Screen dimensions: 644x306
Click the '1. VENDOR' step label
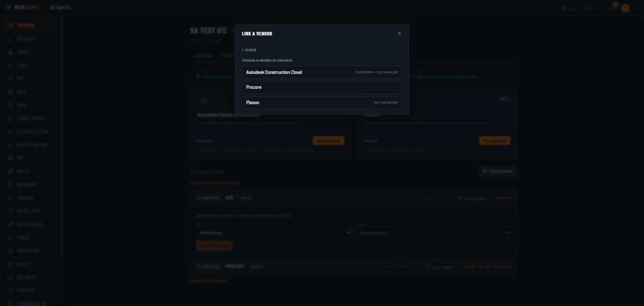pyautogui.click(x=249, y=50)
